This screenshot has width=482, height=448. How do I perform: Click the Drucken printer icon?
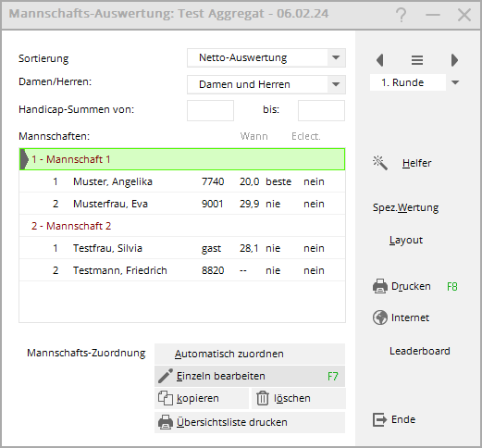click(x=380, y=286)
